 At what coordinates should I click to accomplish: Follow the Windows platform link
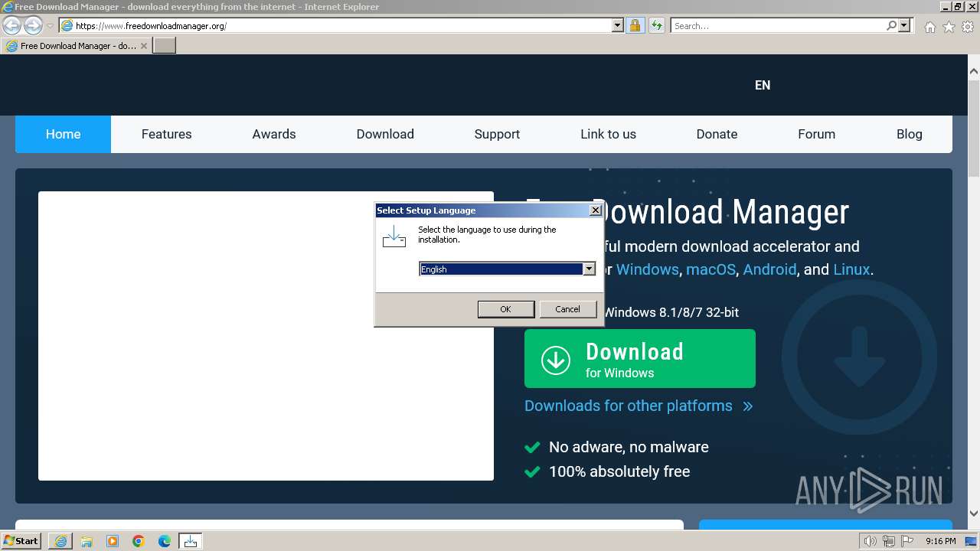(647, 269)
